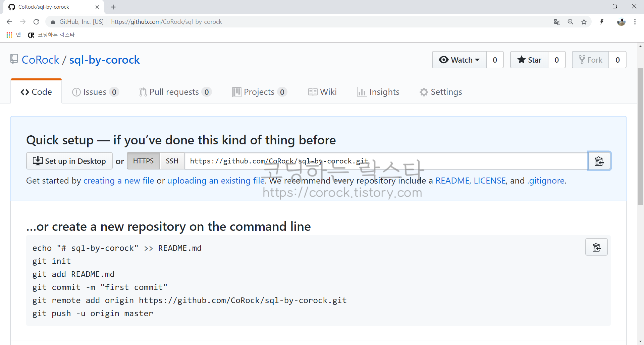Screen dimensions: 644x345
Task: Click the 'git remote add origin' command line
Action: click(x=190, y=300)
